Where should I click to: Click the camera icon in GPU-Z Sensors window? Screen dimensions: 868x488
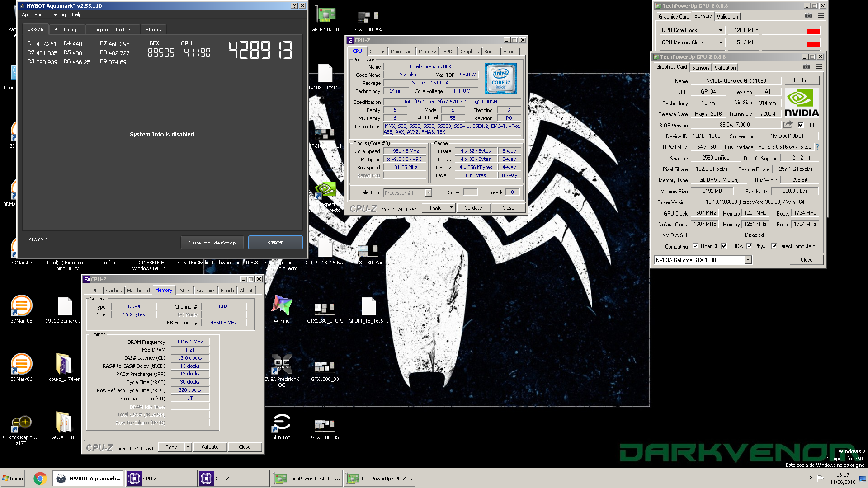[808, 15]
